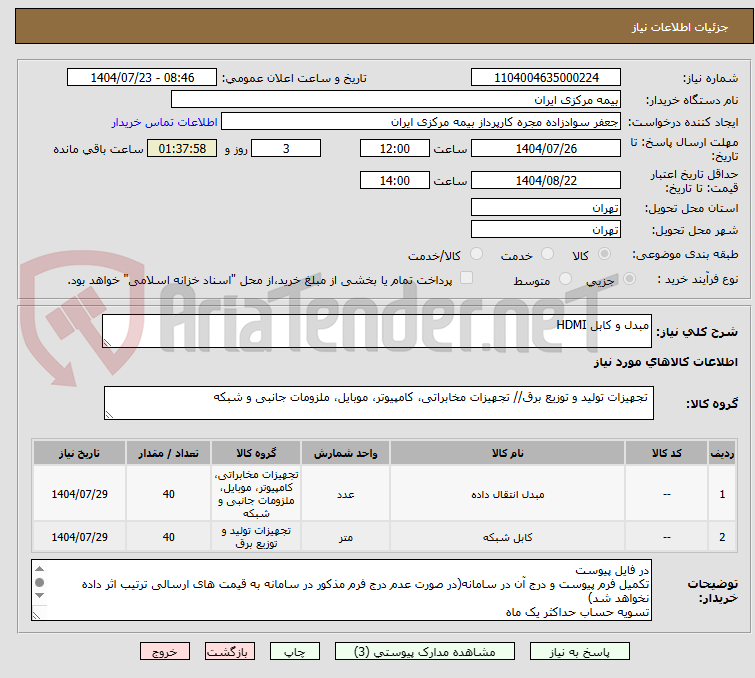Click the بازگشت back button
Viewport: 755px width, 678px height.
[229, 652]
